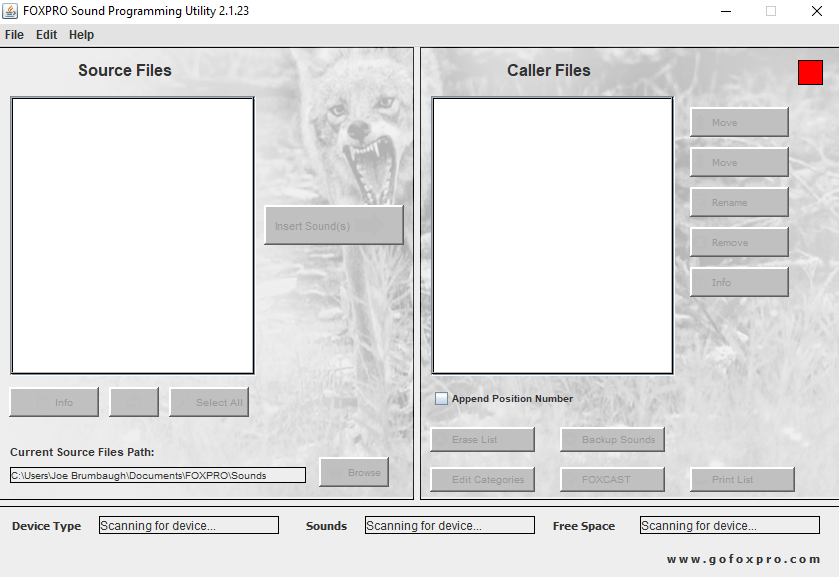Click the Current Source Files Path field
The width and height of the screenshot is (839, 577).
[158, 475]
